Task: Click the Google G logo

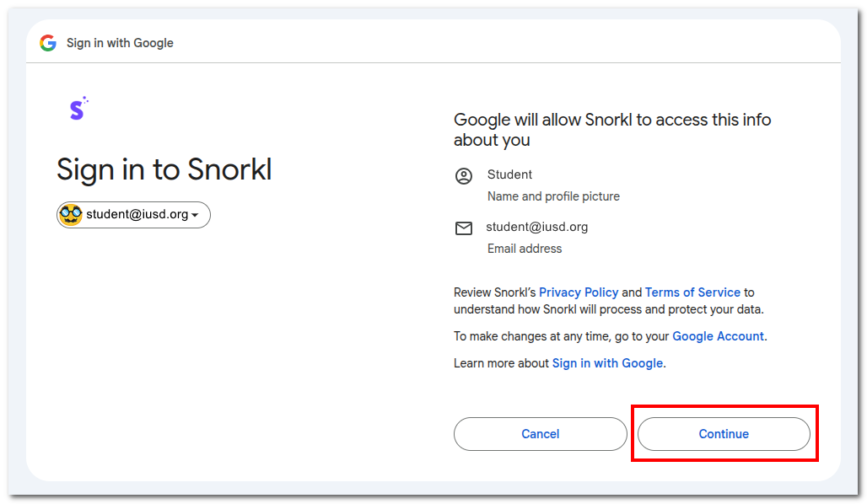Action: click(48, 43)
